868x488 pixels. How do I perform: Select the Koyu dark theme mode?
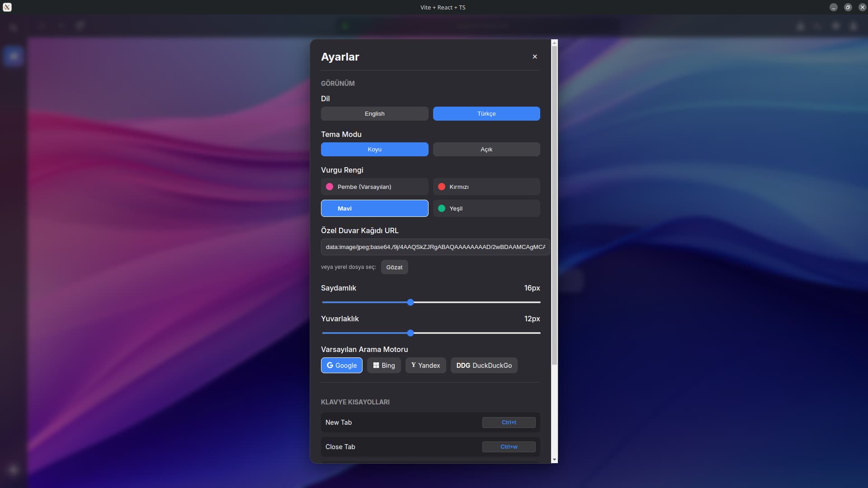click(374, 149)
